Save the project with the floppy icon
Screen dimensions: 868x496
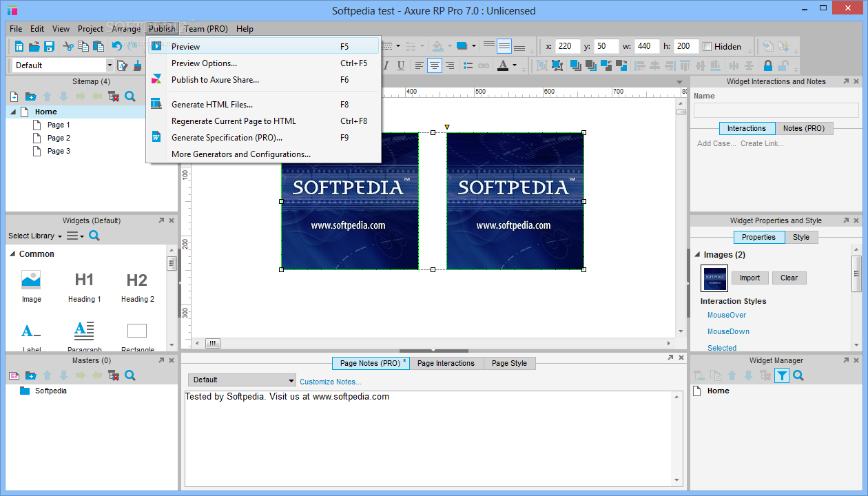[x=49, y=46]
